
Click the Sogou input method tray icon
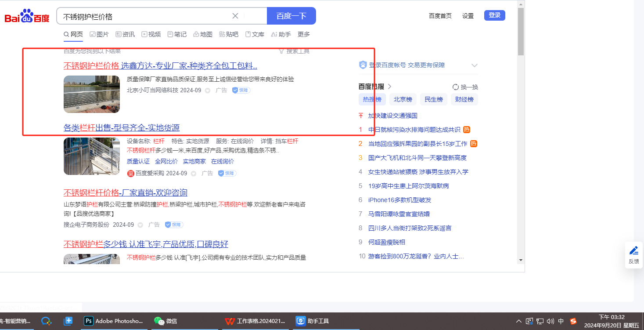click(x=573, y=321)
